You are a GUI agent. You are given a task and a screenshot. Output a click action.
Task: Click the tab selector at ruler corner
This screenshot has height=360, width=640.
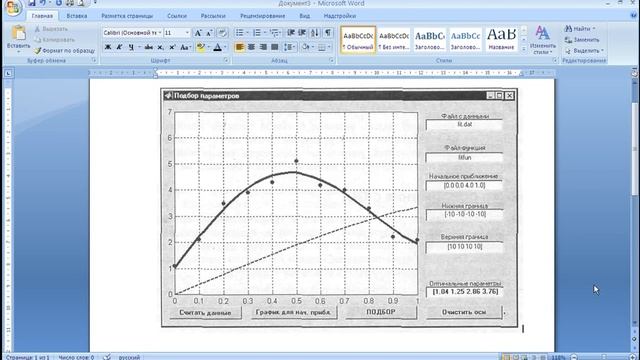click(x=9, y=73)
